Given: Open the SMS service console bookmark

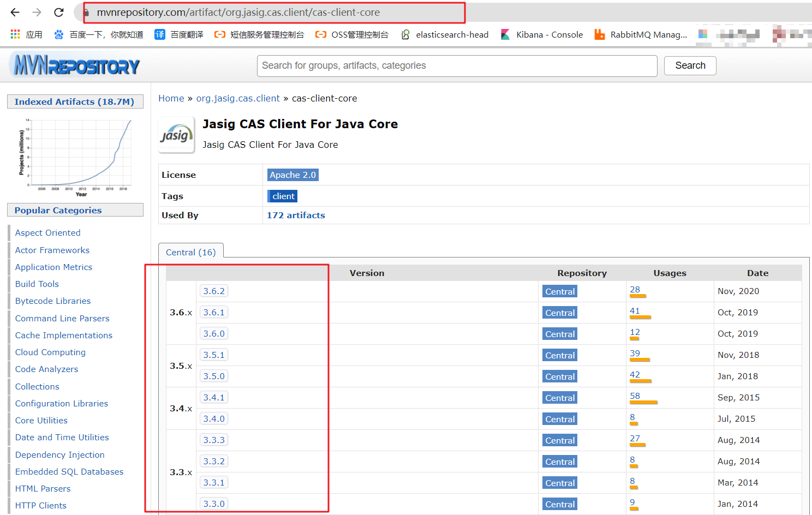Looking at the screenshot, I should (259, 34).
